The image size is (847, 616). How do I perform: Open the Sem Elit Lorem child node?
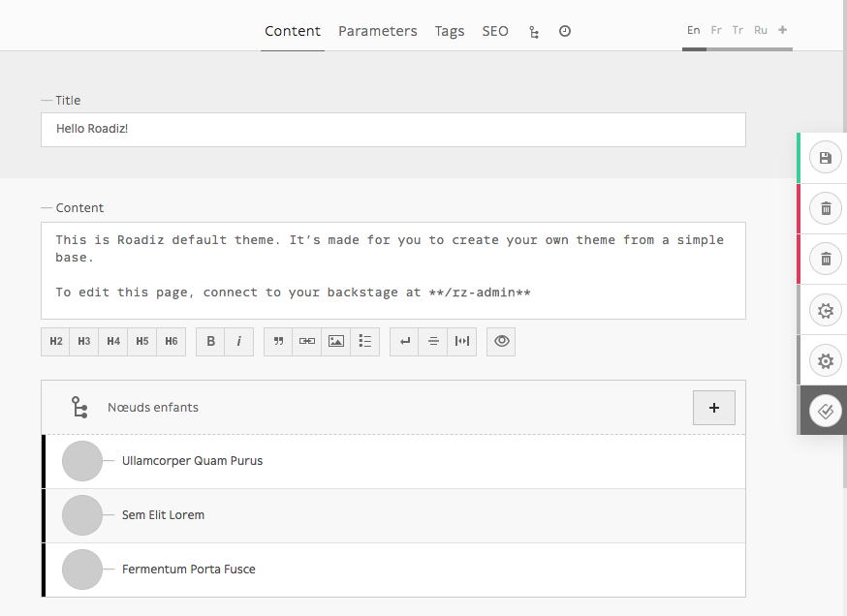[394, 515]
